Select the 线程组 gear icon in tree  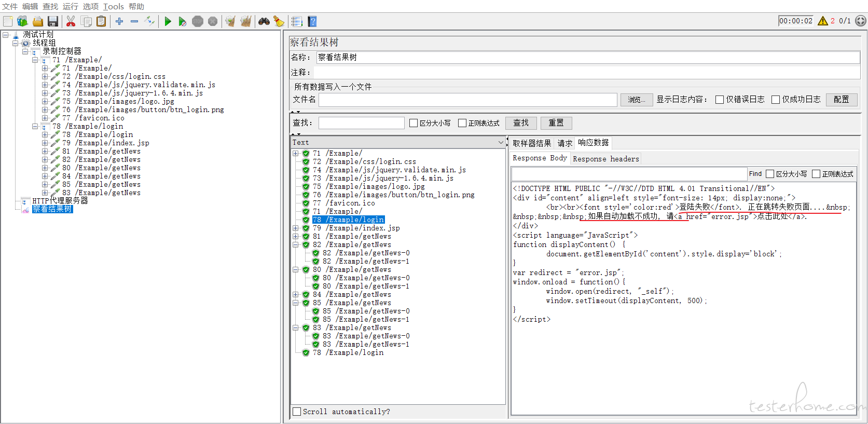[x=26, y=43]
